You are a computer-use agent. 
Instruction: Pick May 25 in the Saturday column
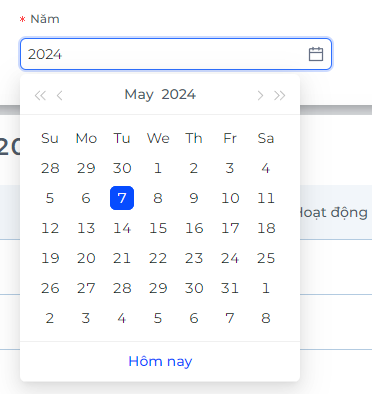coord(266,258)
